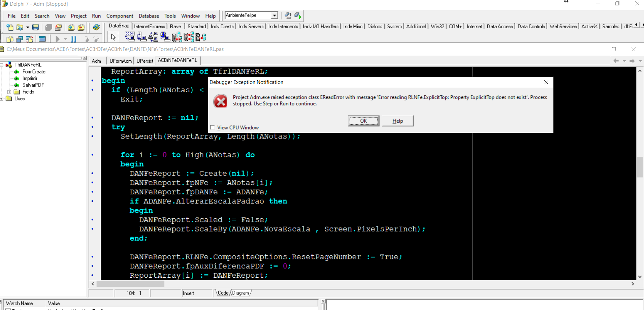This screenshot has width=644, height=310.
Task: Tick the View CPU Window checkbox
Action: tap(213, 127)
